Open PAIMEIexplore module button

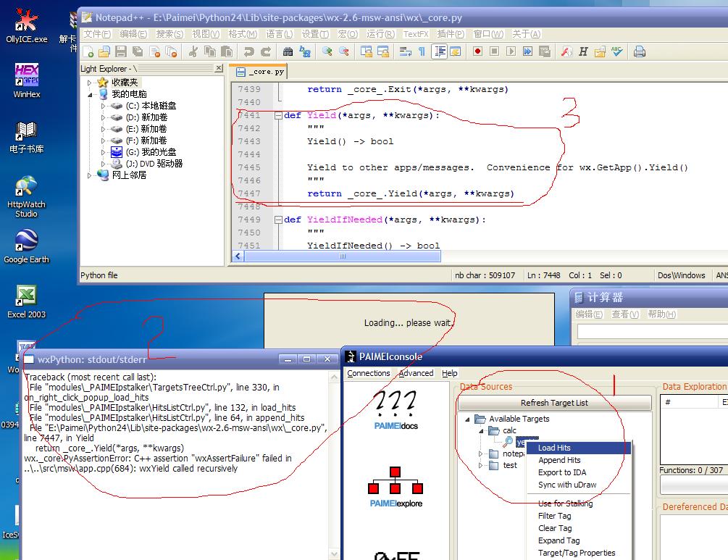[x=396, y=488]
